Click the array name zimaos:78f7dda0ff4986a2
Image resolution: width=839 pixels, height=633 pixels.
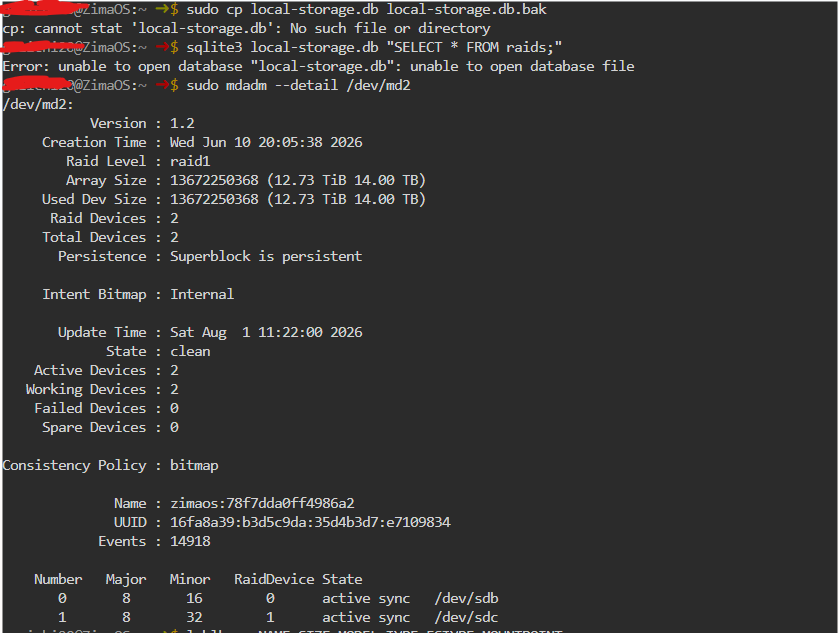pos(262,504)
